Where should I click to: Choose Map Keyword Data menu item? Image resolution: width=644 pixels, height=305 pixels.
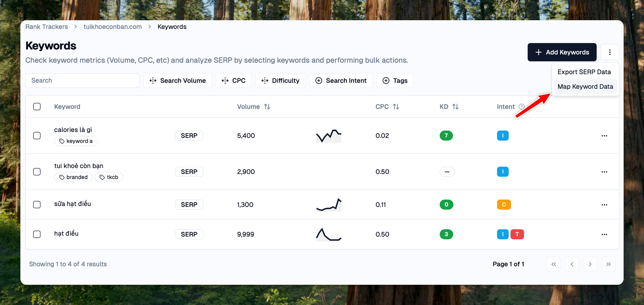(585, 86)
